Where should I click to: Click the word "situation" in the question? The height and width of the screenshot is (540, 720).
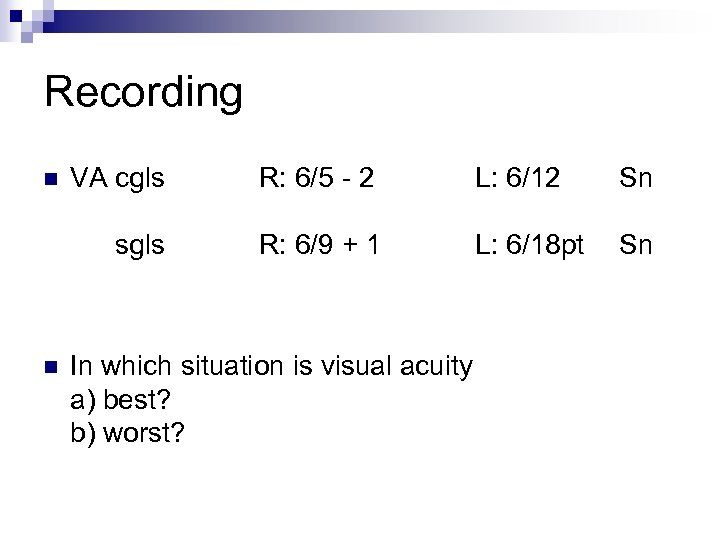pos(239,366)
